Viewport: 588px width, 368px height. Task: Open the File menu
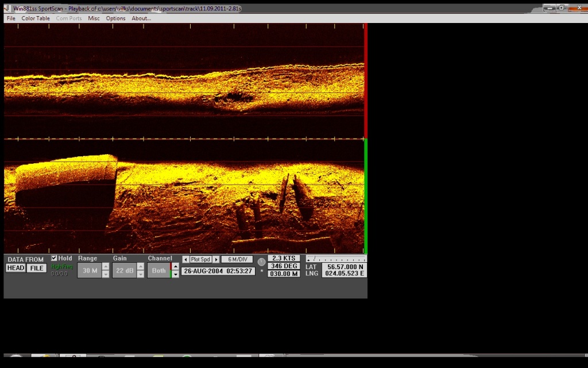[11, 18]
